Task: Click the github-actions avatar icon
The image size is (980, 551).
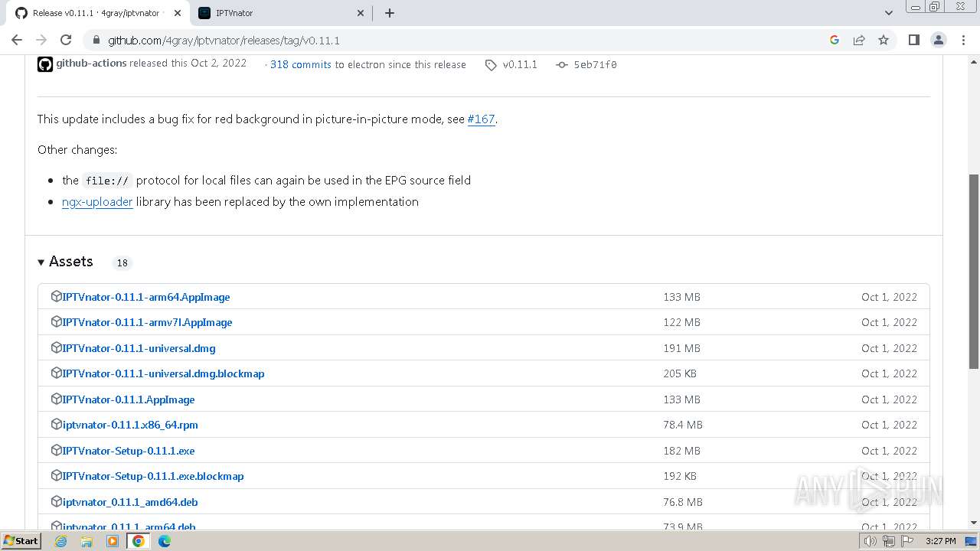Action: click(x=45, y=64)
